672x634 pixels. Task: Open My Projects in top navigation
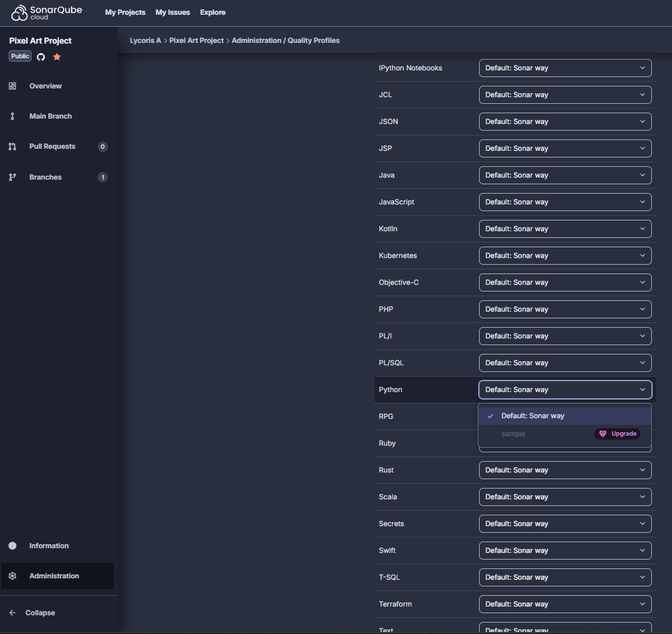[125, 13]
